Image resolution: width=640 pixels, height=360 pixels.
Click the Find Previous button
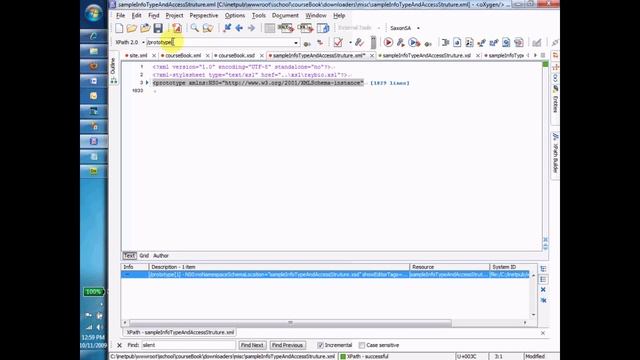(287, 345)
